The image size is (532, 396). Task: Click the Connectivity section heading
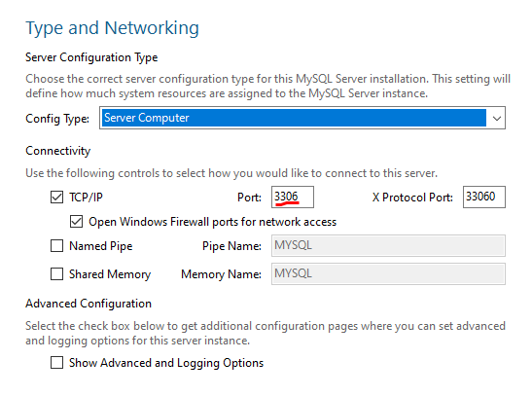tap(58, 151)
